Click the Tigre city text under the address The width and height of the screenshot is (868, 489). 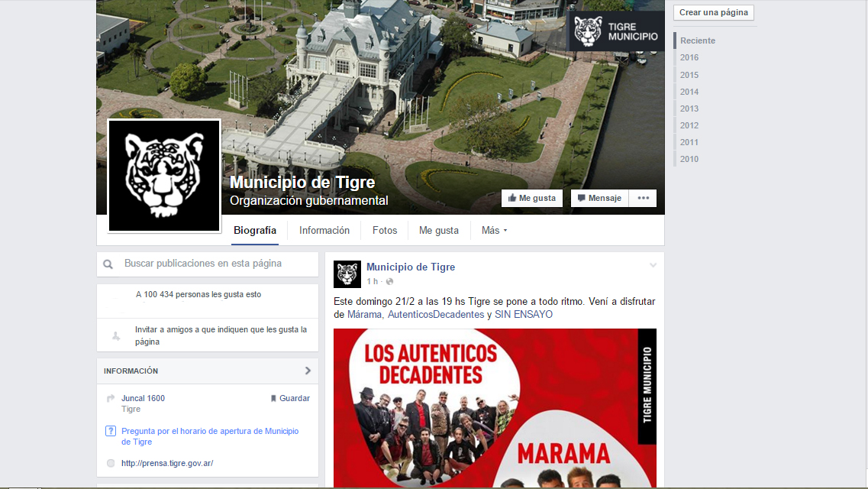(131, 410)
